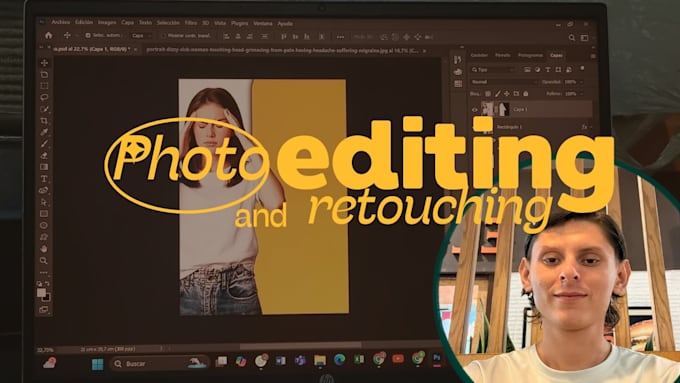Open the Archivo menu
Screen dimensions: 680x383
pos(61,22)
